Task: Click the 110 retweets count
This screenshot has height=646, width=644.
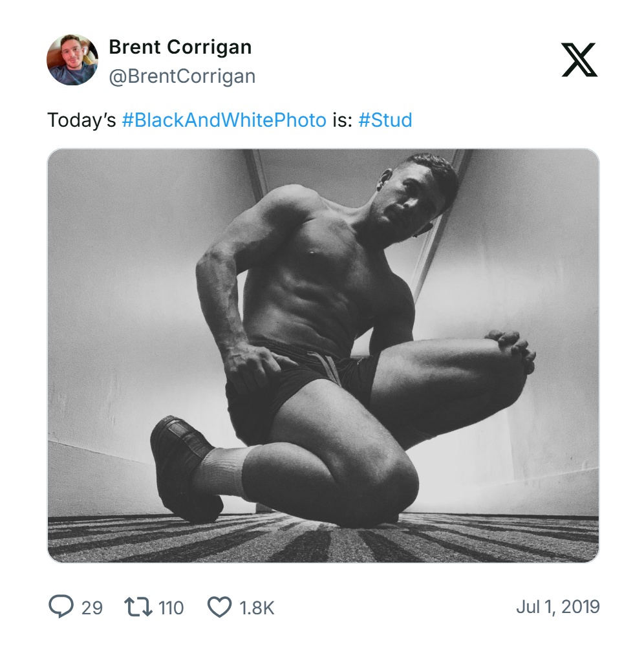Action: [166, 608]
